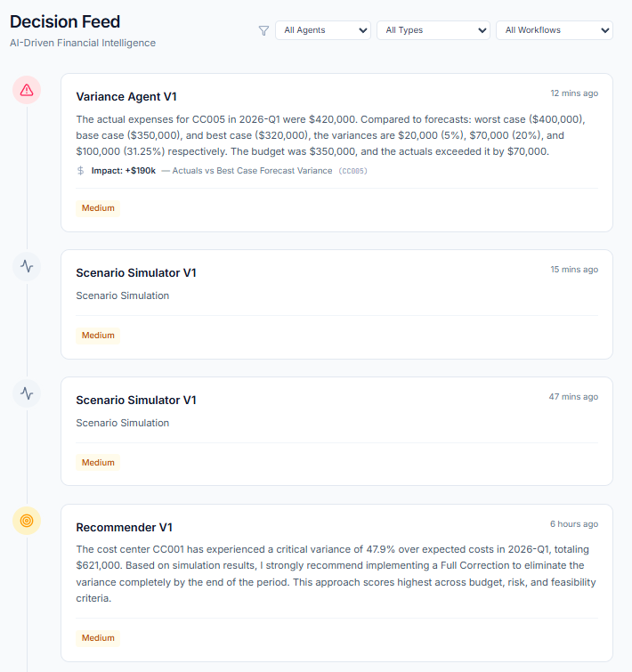Click the Actuals vs Best Case Forecast Variance label
Viewport: 632px width, 672px height.
pyautogui.click(x=252, y=171)
